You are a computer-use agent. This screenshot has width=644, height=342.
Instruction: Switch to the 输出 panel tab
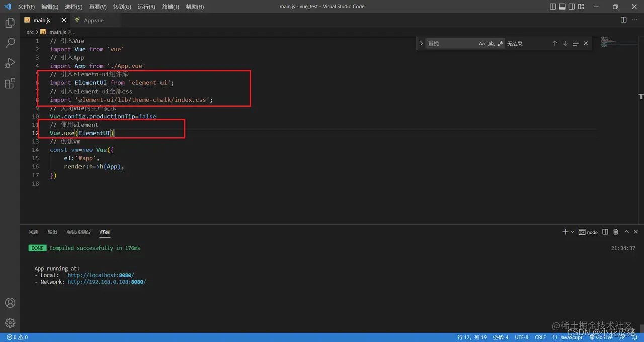pos(52,232)
